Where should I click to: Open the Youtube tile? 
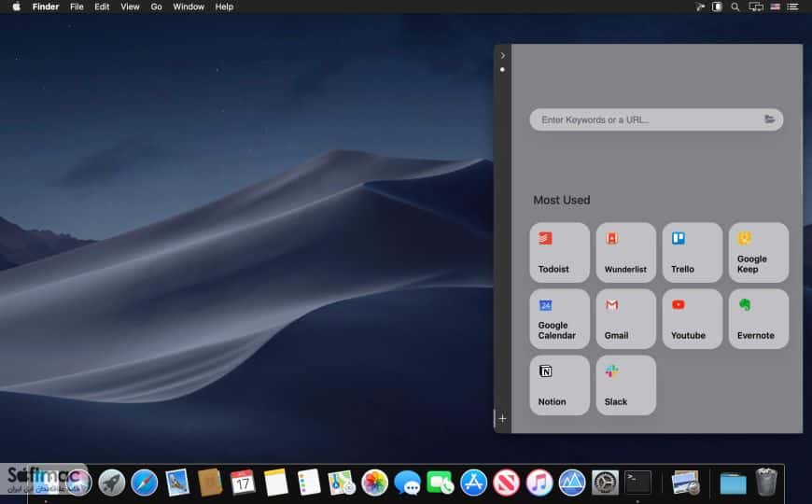click(692, 318)
